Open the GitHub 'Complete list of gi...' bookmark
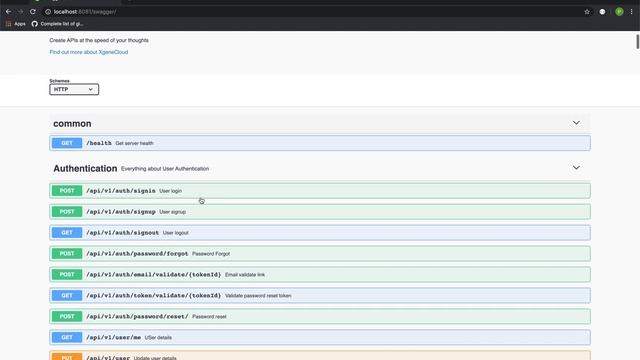 pyautogui.click(x=58, y=24)
